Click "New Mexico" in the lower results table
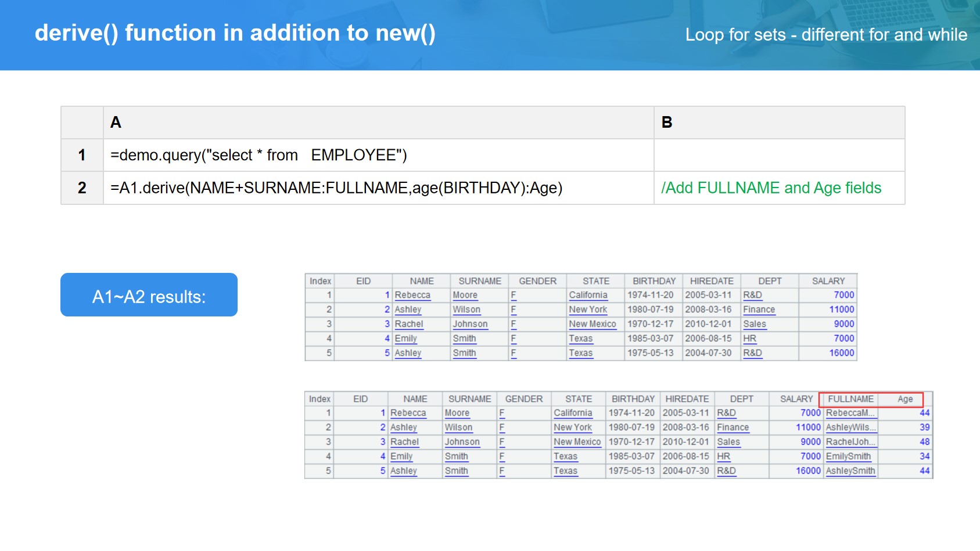This screenshot has width=980, height=551. tap(577, 442)
